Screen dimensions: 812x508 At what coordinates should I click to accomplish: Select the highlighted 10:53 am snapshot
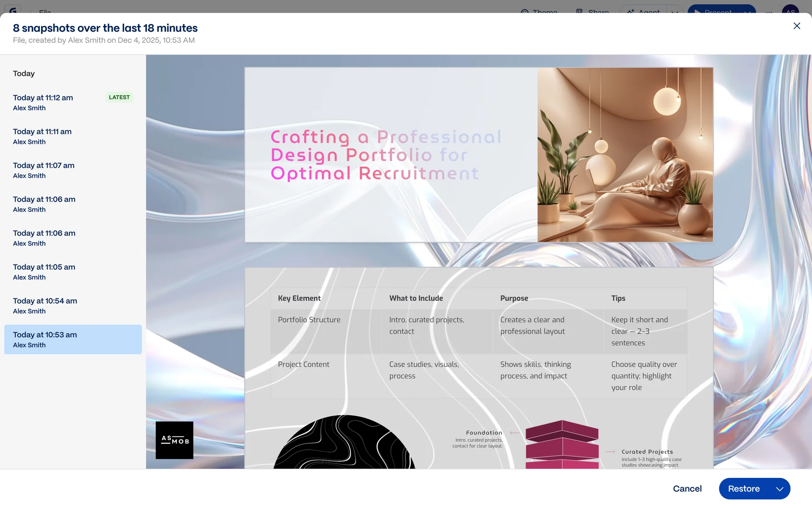(73, 340)
